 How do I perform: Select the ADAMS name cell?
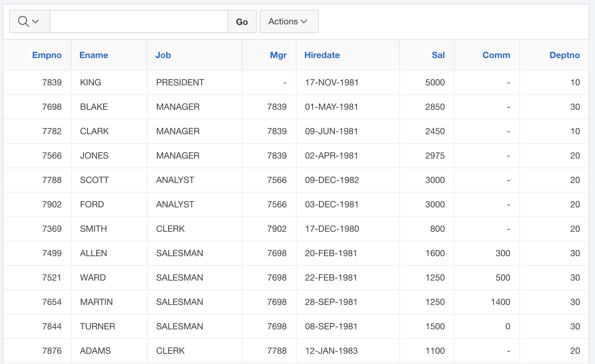click(95, 351)
